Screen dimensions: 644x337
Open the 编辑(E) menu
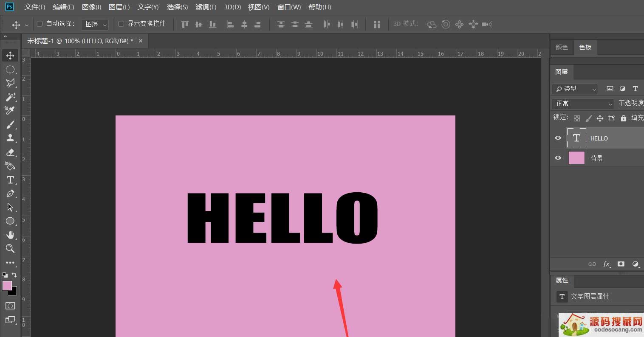[x=63, y=7]
